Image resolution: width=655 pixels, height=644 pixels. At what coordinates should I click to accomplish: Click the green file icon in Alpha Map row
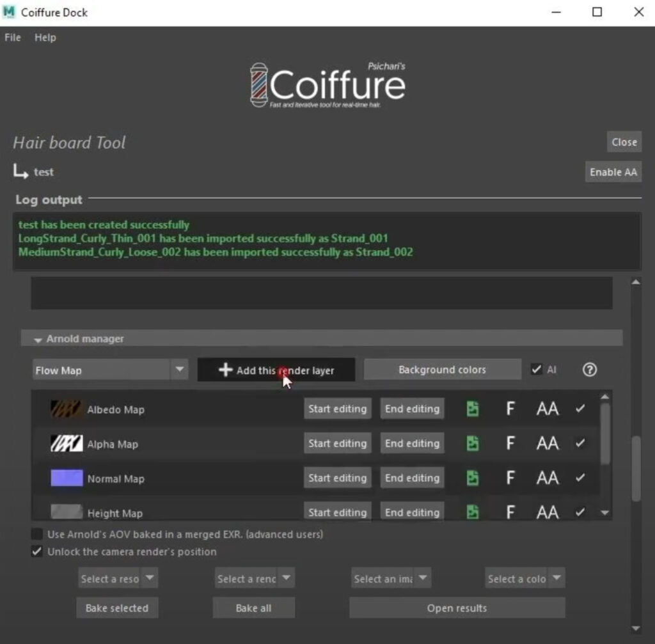[x=473, y=444]
